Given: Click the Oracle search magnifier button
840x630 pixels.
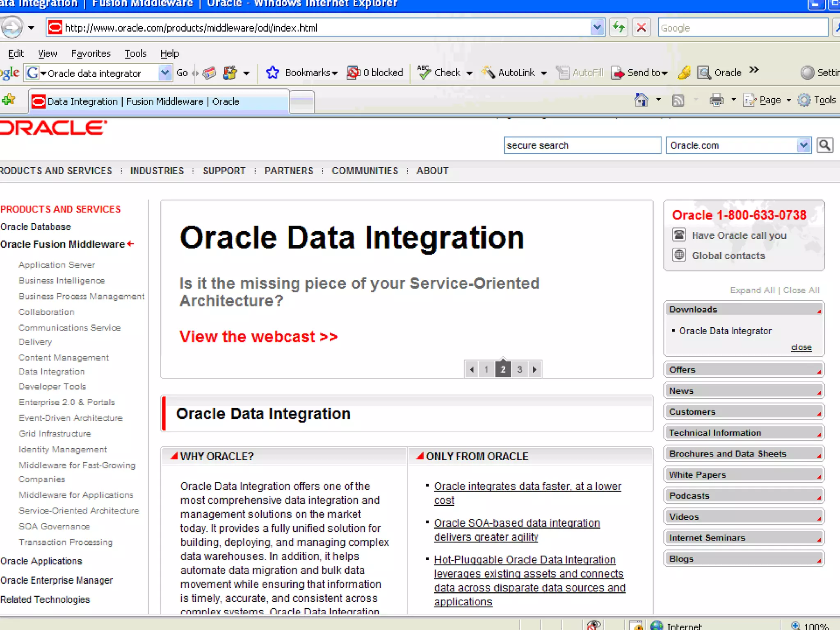Looking at the screenshot, I should coord(824,145).
